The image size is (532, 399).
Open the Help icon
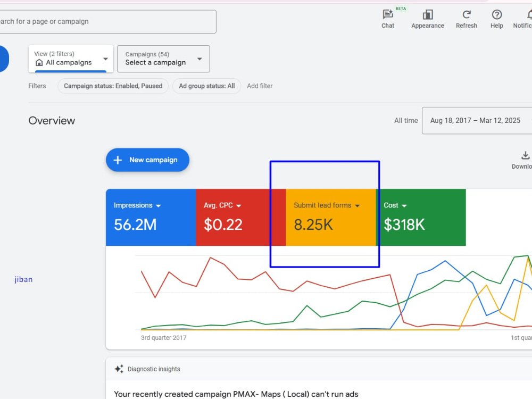[x=497, y=14]
